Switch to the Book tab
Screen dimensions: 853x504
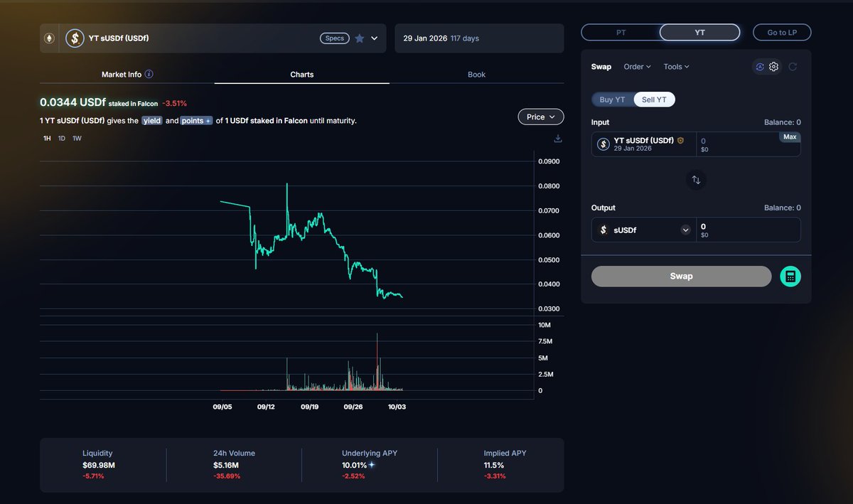tap(476, 75)
